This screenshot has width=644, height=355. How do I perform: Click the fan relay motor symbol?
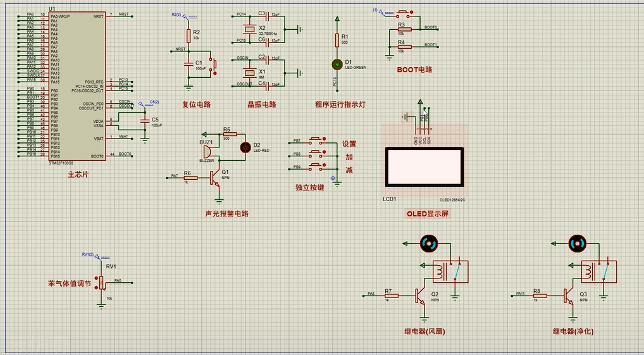pyautogui.click(x=428, y=243)
